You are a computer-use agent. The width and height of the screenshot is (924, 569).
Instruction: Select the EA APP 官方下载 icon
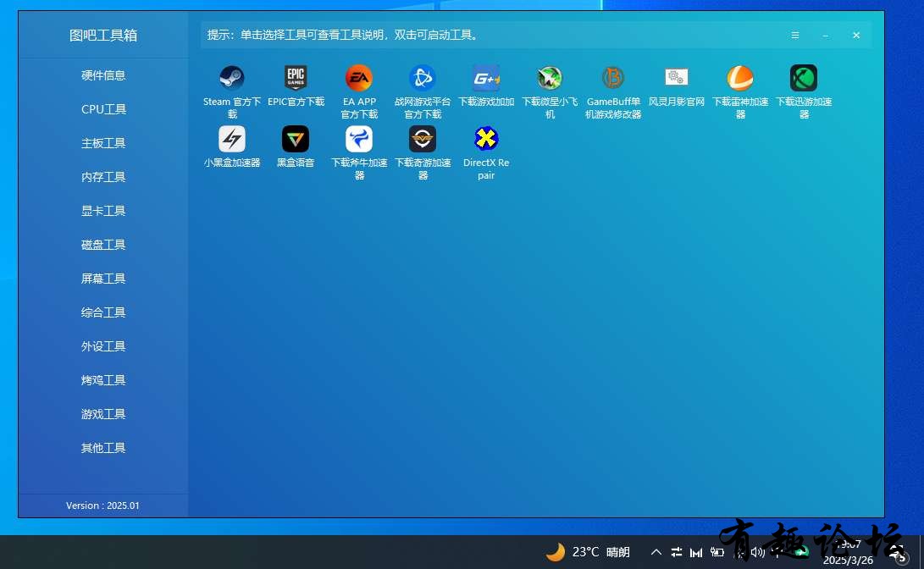(x=359, y=77)
